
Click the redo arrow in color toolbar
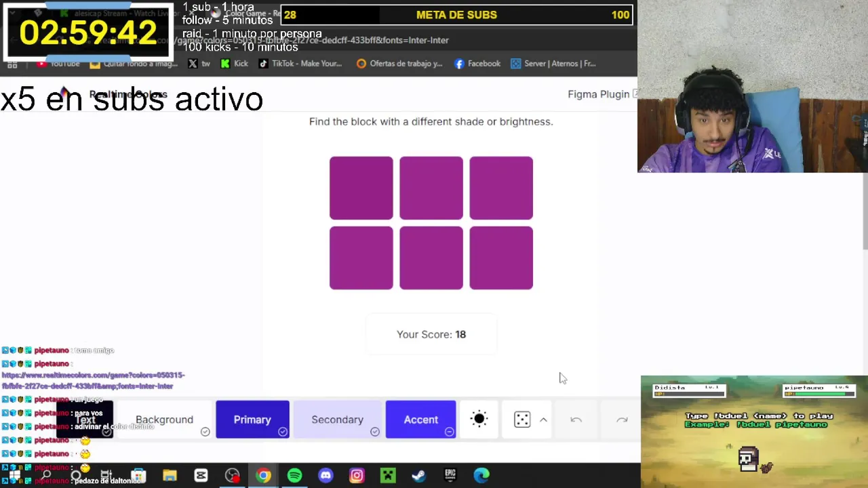click(x=622, y=420)
